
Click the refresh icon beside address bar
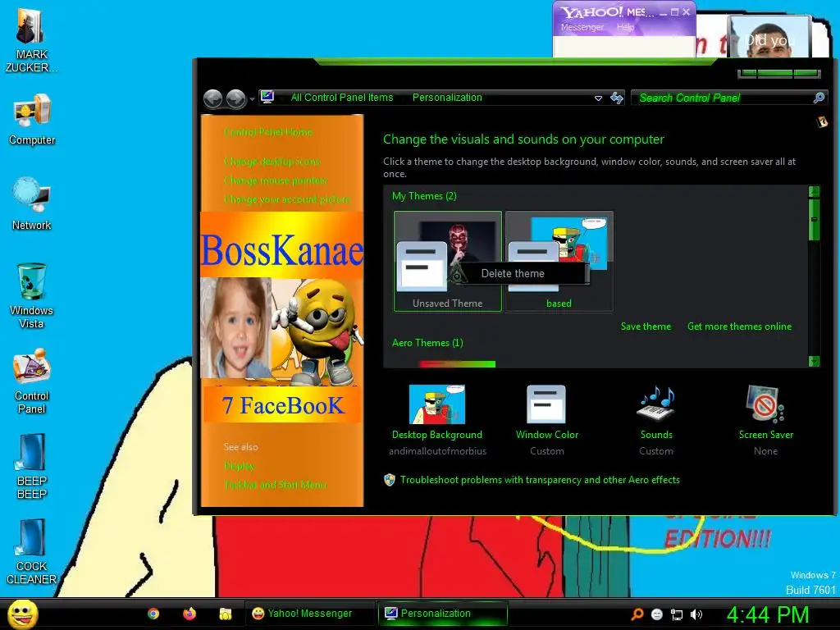coord(617,98)
